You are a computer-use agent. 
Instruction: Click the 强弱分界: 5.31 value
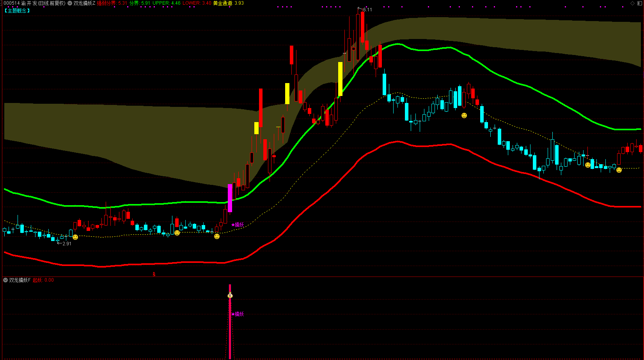tap(112, 3)
